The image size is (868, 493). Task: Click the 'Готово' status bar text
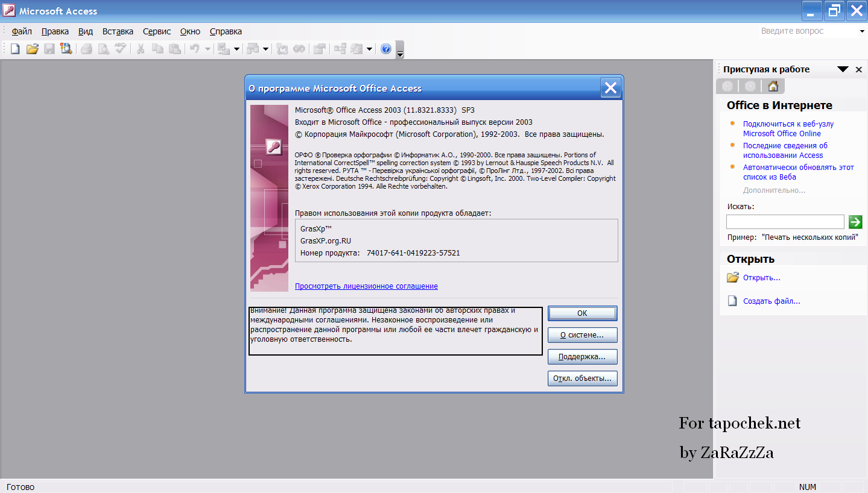(x=21, y=487)
